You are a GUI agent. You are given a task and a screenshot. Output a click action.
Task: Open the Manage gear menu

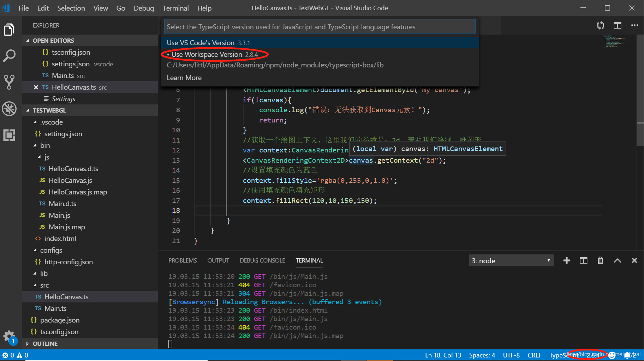(9, 336)
